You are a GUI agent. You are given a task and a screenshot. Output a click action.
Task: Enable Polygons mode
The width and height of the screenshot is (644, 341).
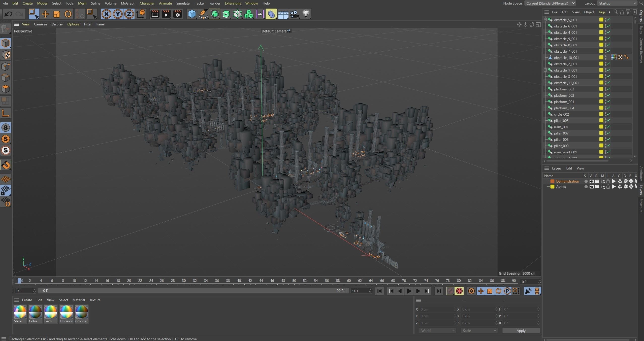point(6,89)
